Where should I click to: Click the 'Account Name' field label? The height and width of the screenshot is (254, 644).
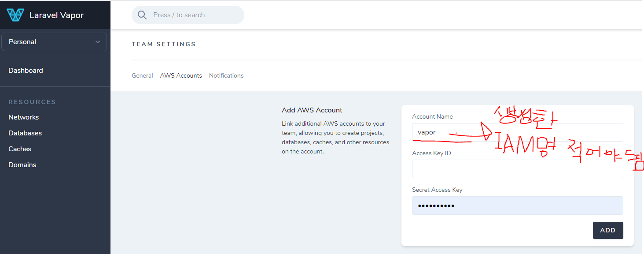(x=432, y=116)
